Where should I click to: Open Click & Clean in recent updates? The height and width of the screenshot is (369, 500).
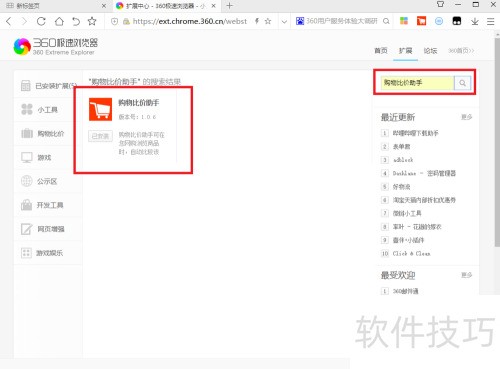pyautogui.click(x=411, y=253)
